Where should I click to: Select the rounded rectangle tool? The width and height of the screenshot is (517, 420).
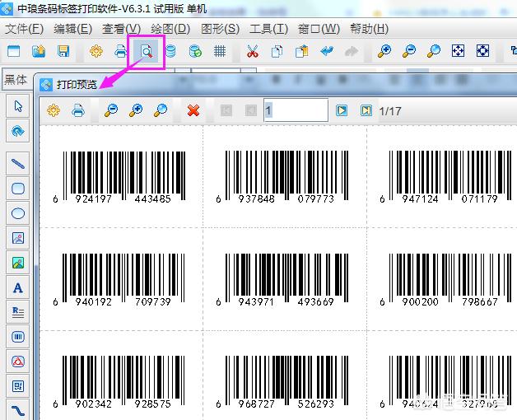pos(18,189)
